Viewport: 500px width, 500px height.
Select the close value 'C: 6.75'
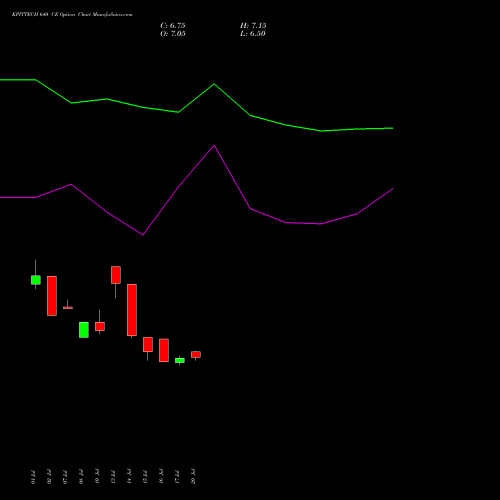[x=173, y=26]
